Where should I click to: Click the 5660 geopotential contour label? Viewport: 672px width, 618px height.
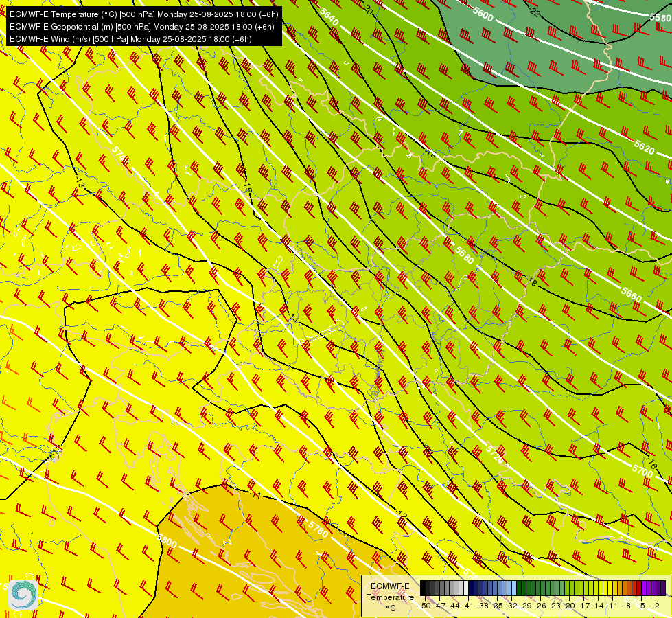(x=632, y=294)
